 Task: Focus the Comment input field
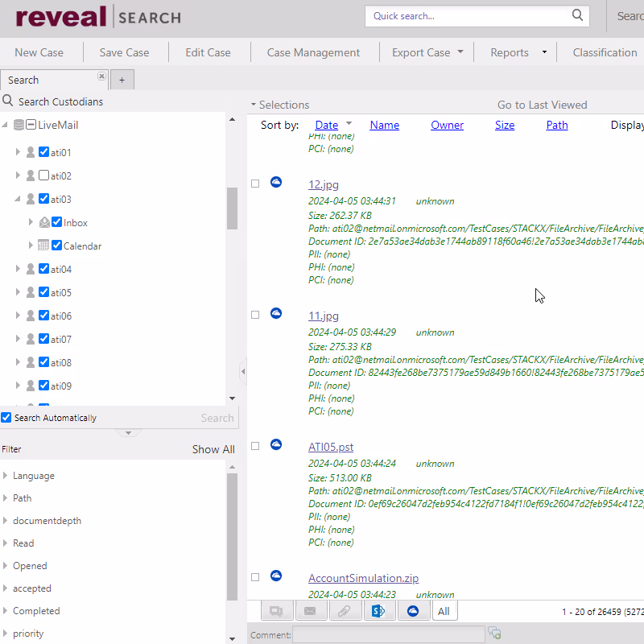pos(389,634)
